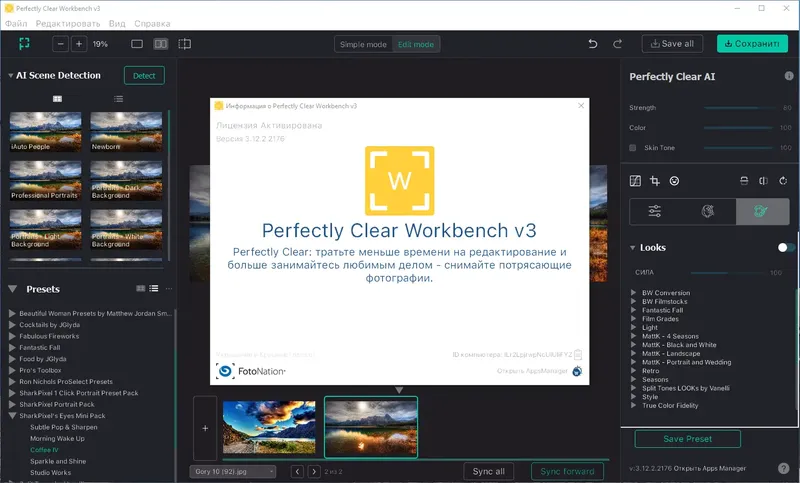Click the Detect button
Image resolution: width=800 pixels, height=483 pixels.
tap(144, 75)
